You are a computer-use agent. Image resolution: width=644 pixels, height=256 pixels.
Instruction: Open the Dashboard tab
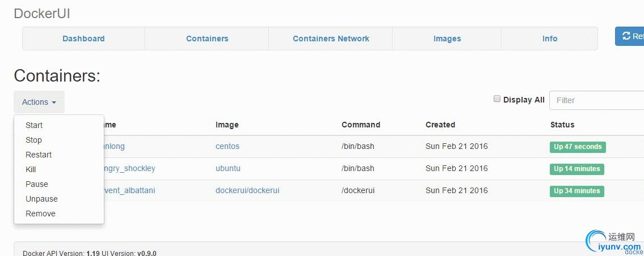(83, 39)
